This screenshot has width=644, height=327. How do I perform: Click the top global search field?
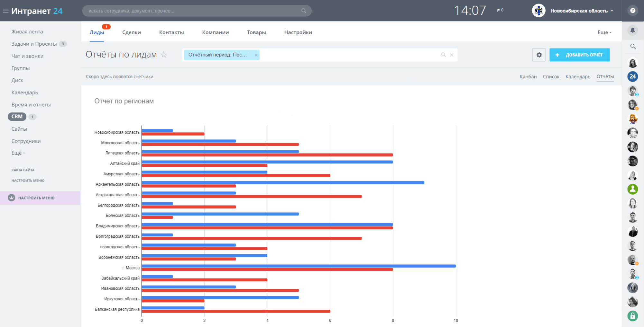193,11
